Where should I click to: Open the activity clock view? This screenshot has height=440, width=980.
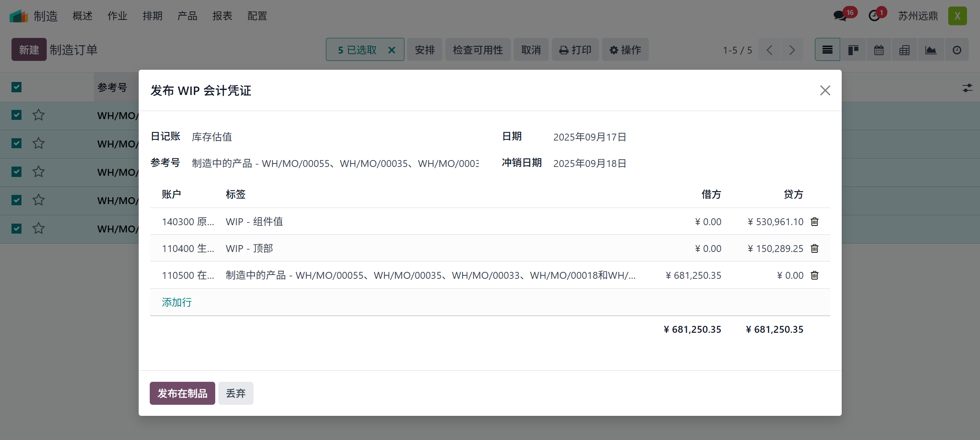pyautogui.click(x=957, y=50)
